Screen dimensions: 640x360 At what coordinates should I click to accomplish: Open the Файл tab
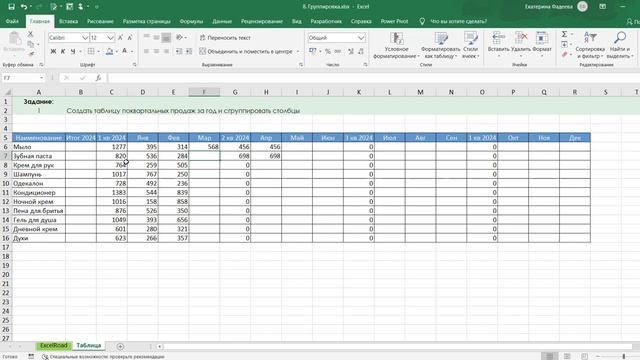12,21
